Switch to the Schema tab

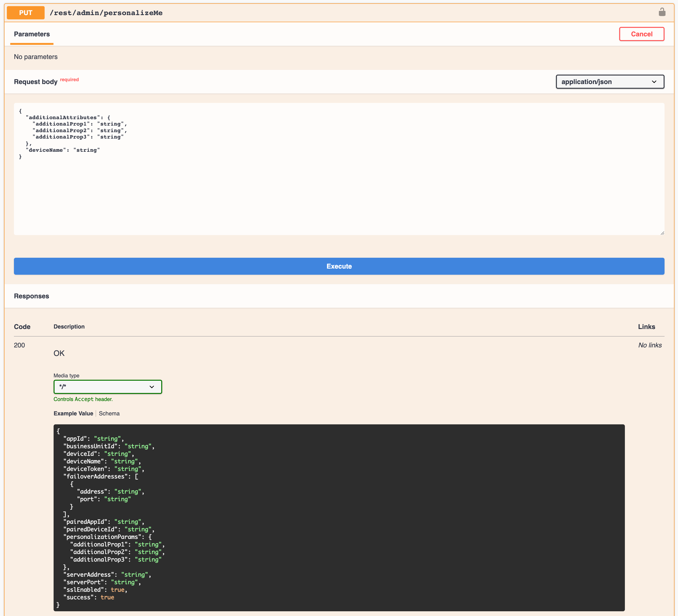click(x=109, y=413)
